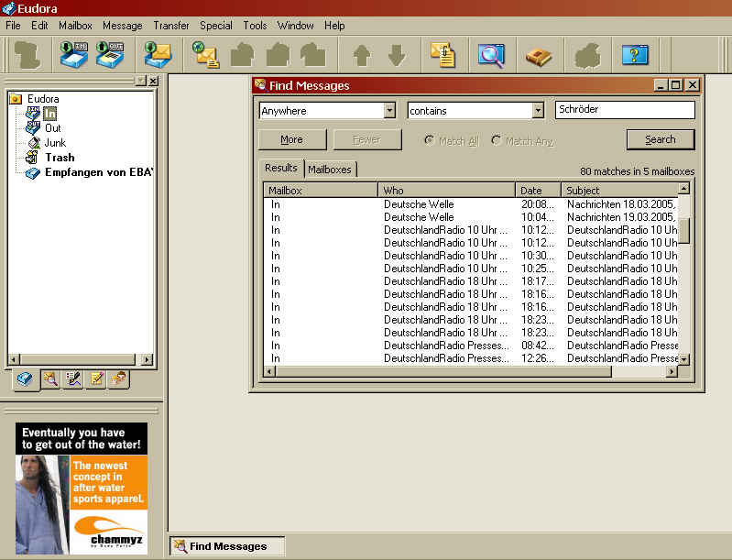Open the In mailbox toolbar icon
Image resolution: width=732 pixels, height=560 pixels.
pyautogui.click(x=74, y=56)
